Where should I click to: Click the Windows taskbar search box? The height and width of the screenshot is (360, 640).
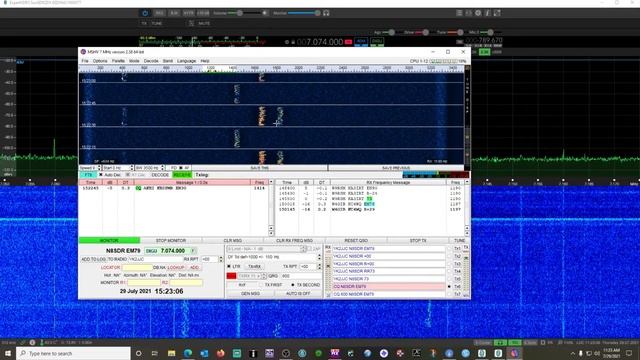[73, 353]
